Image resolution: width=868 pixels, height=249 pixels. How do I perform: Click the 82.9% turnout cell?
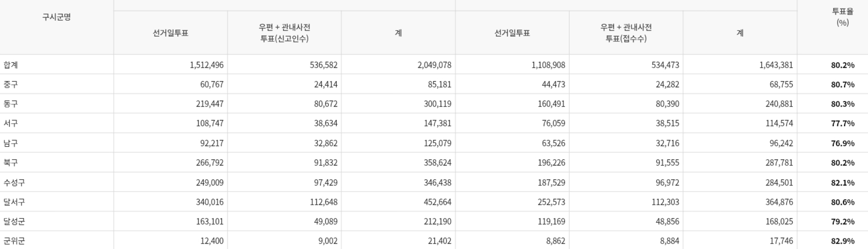coord(842,241)
